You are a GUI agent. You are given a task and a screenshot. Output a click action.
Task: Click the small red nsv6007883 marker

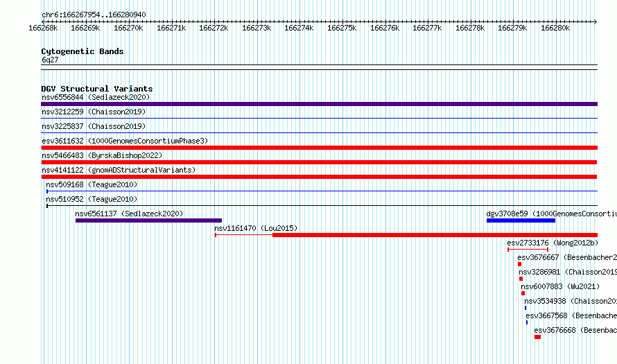tap(523, 293)
